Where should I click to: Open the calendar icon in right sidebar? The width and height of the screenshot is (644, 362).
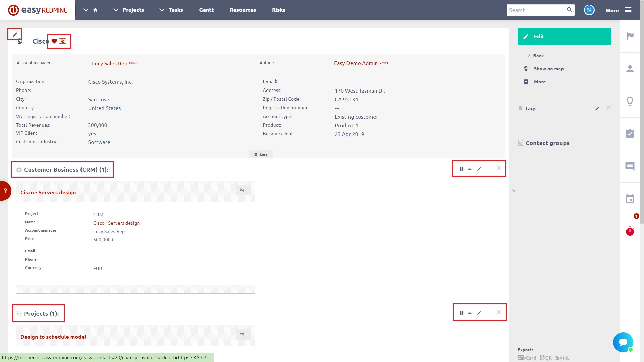630,198
